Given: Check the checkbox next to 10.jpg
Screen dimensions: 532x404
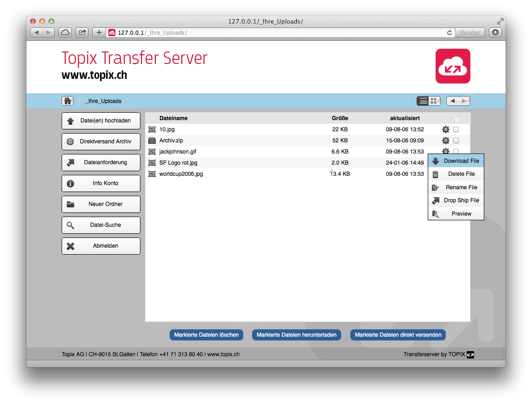Looking at the screenshot, I should [456, 129].
